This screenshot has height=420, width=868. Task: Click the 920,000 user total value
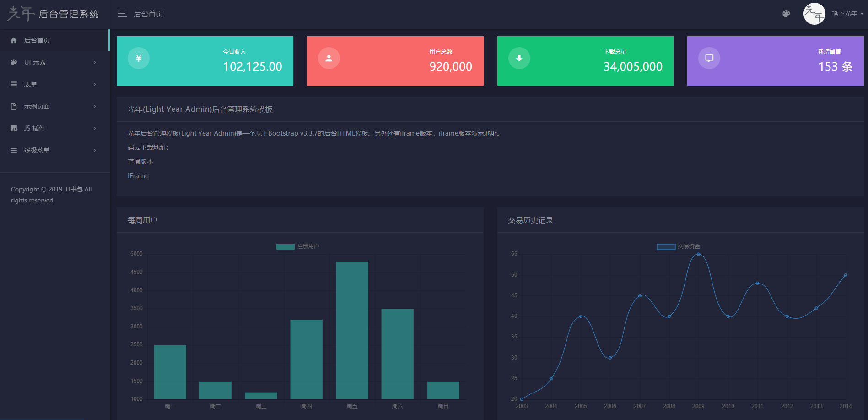click(451, 67)
